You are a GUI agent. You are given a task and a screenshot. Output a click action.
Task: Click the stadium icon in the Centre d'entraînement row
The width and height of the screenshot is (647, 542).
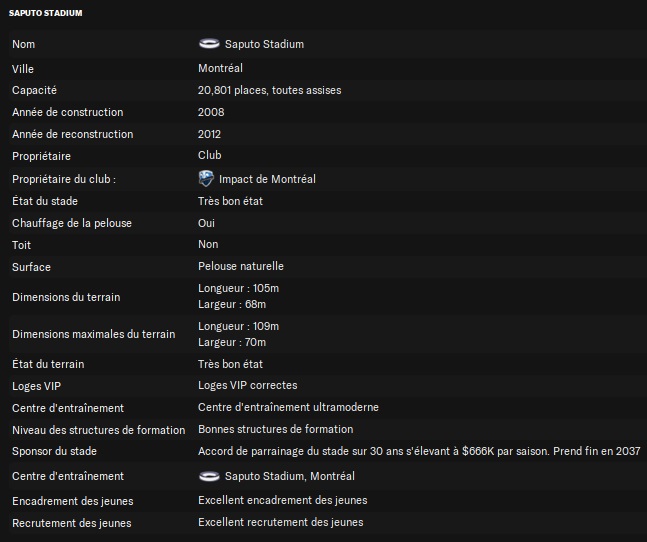209,476
